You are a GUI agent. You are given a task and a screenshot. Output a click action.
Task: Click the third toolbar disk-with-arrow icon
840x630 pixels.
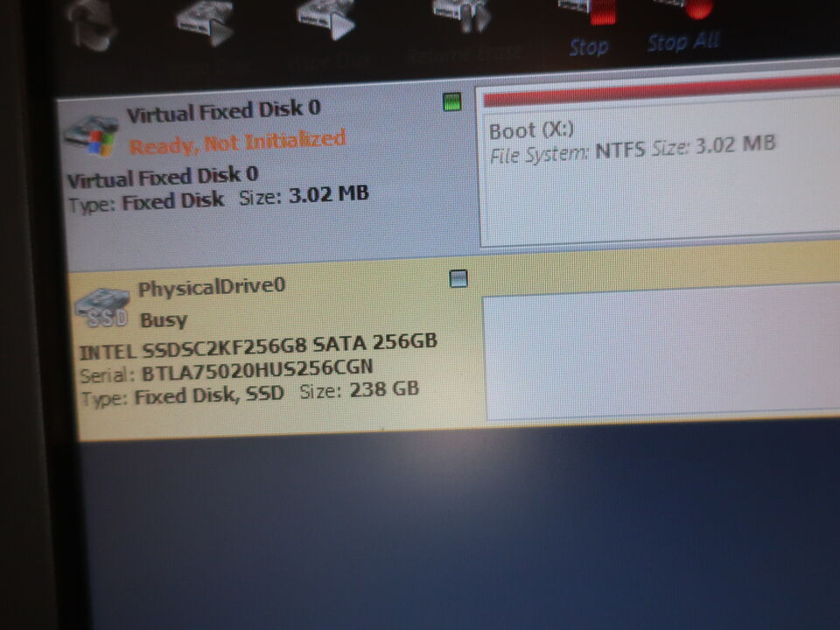point(326,19)
